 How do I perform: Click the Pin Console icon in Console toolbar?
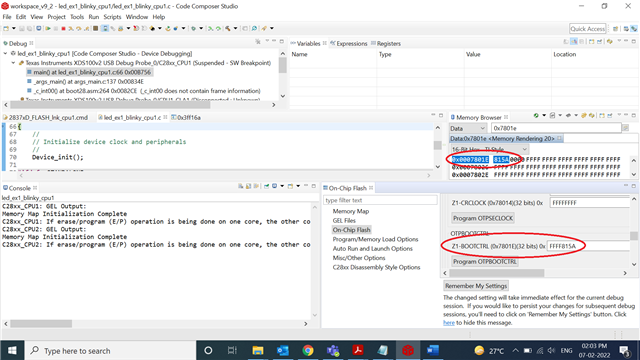tap(267, 186)
